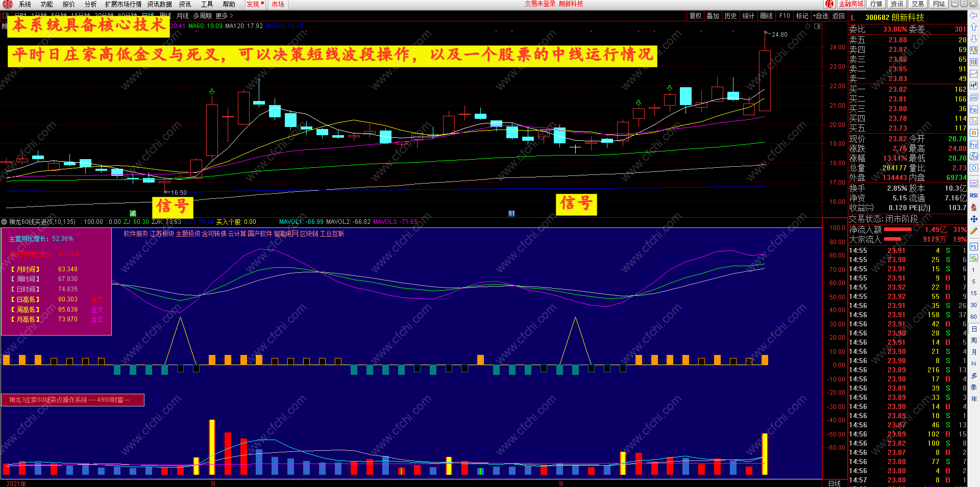Toggle 复权 price adjustment
Image resolution: width=980 pixels, height=487 pixels.
tap(695, 16)
